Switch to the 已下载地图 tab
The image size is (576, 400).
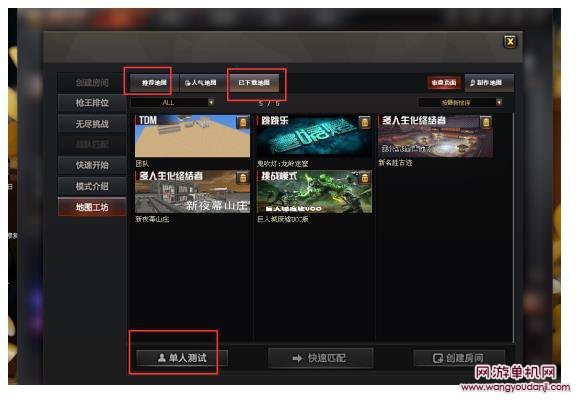[x=254, y=83]
